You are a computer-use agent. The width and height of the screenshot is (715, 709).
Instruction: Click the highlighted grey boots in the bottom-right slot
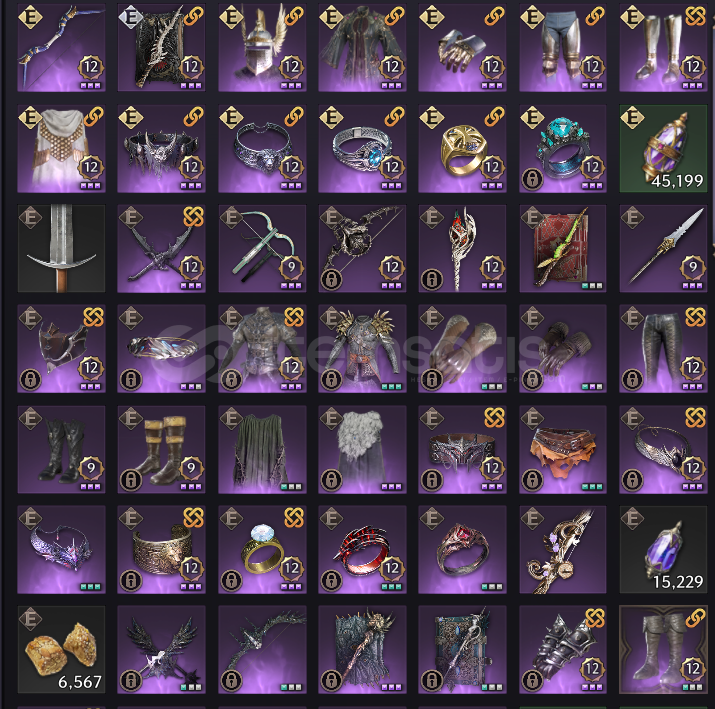tap(663, 650)
